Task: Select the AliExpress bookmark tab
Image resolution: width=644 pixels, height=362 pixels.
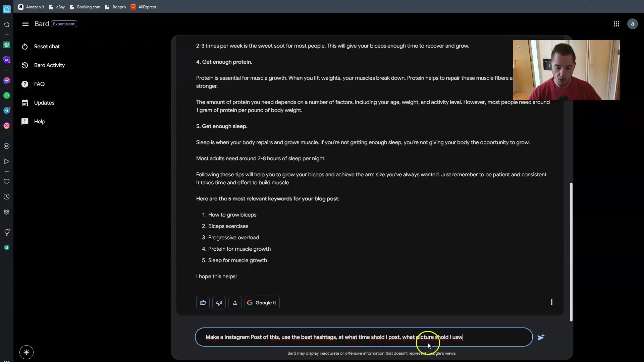Action: point(147,7)
